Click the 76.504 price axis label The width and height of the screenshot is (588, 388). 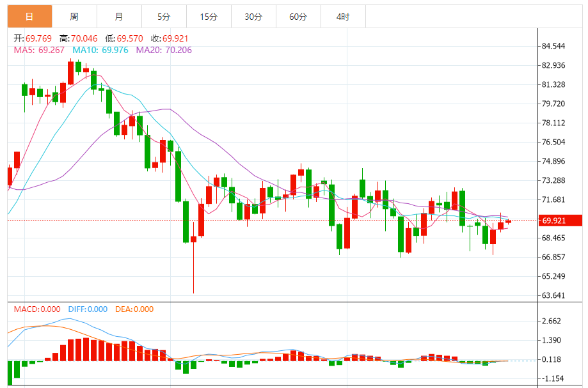pos(553,142)
